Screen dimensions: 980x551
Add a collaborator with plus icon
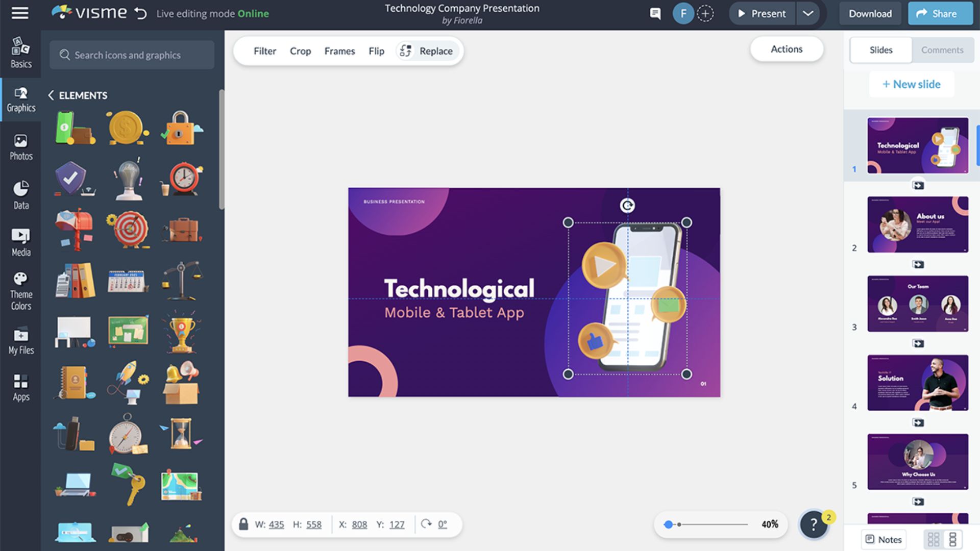705,14
